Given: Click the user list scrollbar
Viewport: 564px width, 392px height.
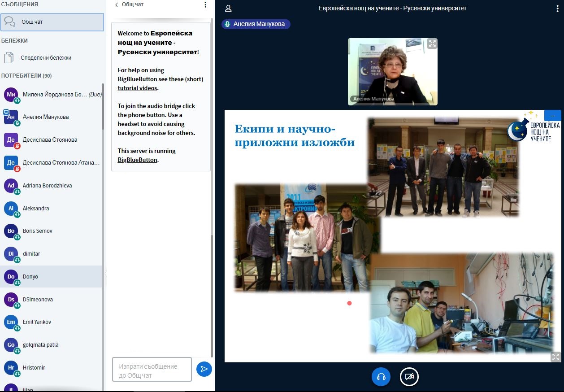Looking at the screenshot, I should pos(103,179).
